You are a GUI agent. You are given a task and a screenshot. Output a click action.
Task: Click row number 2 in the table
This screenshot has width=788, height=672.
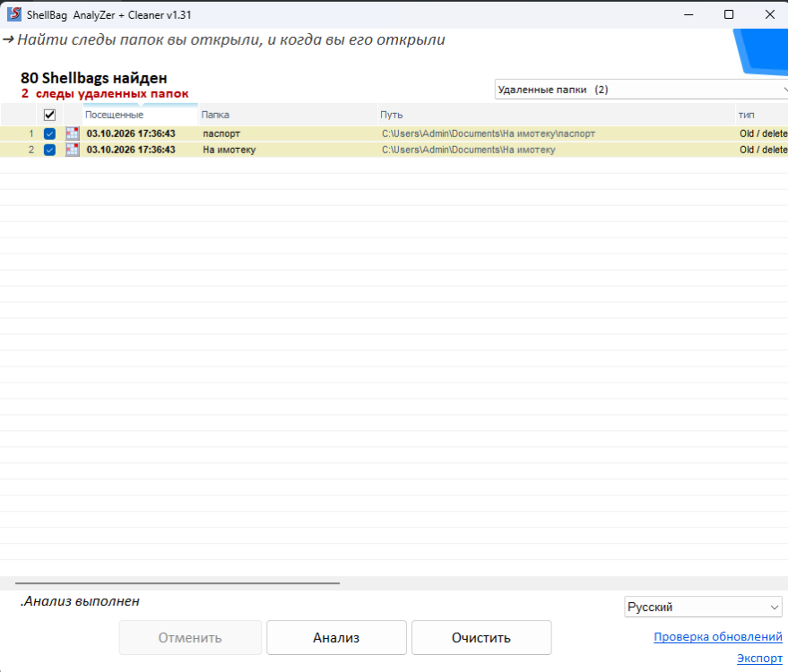click(x=31, y=150)
